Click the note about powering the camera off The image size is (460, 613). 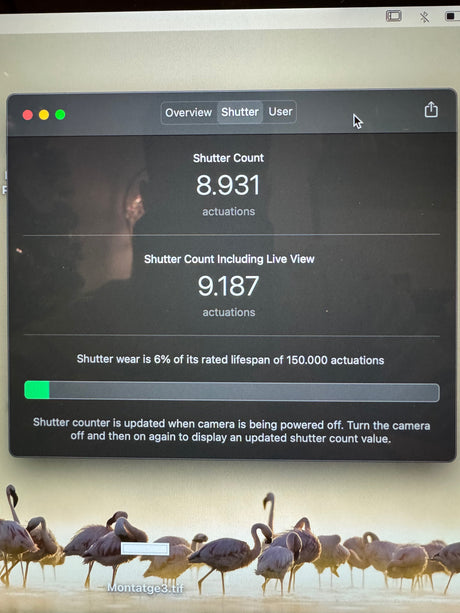tap(231, 430)
